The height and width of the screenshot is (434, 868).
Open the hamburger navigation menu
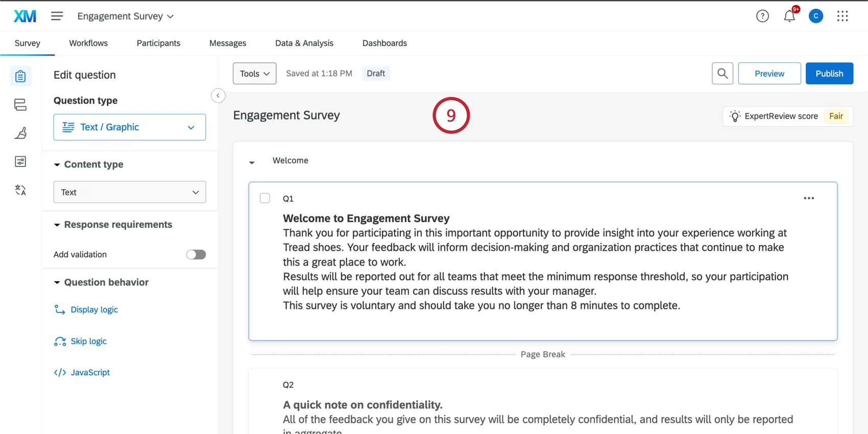click(x=57, y=16)
